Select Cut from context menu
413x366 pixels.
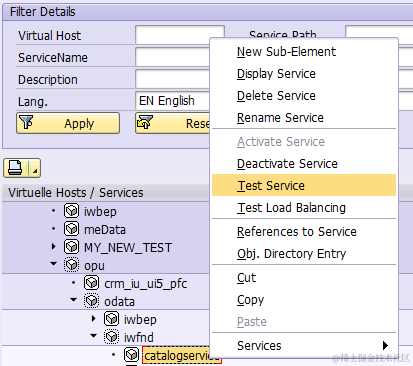(x=304, y=278)
